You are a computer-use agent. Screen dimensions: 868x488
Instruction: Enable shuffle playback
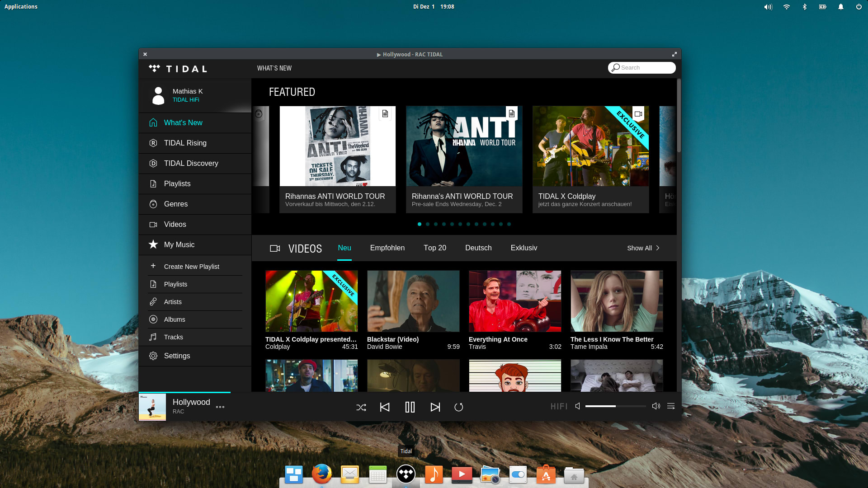(x=361, y=407)
